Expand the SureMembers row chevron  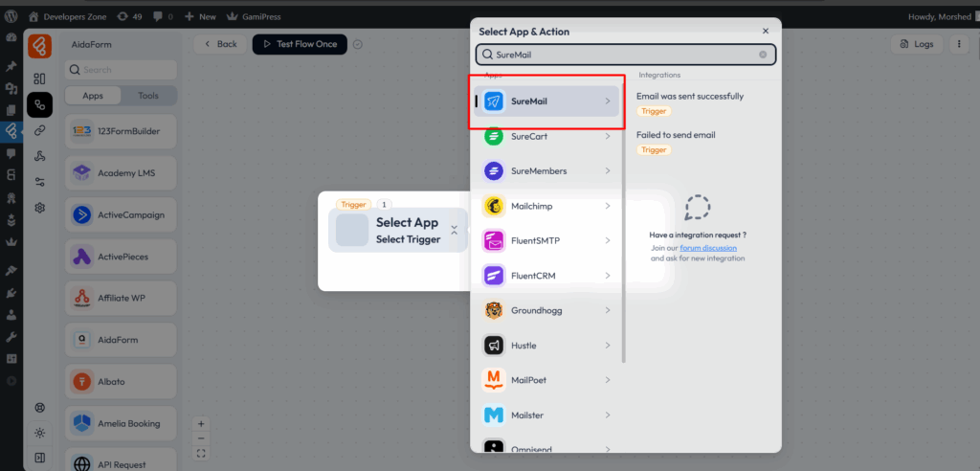[608, 170]
